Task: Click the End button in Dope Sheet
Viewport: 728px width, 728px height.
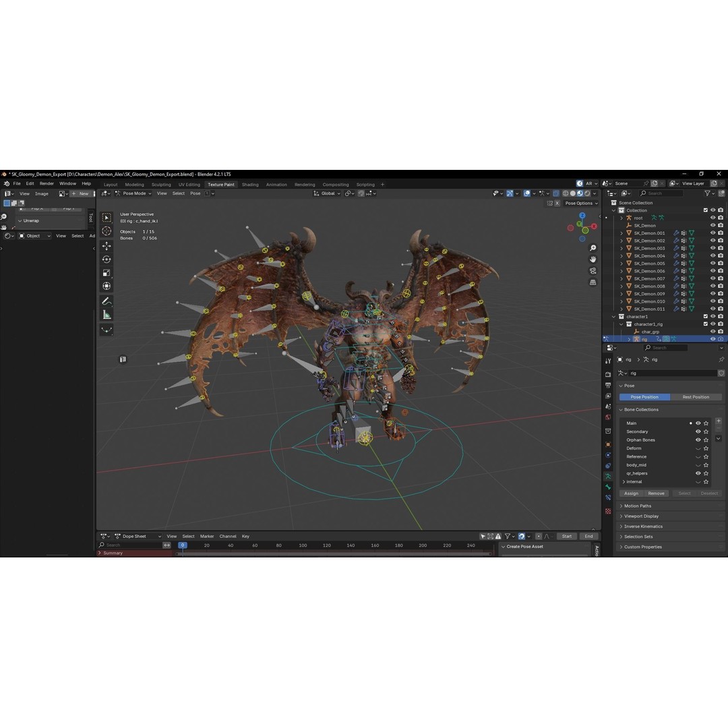Action: (588, 537)
